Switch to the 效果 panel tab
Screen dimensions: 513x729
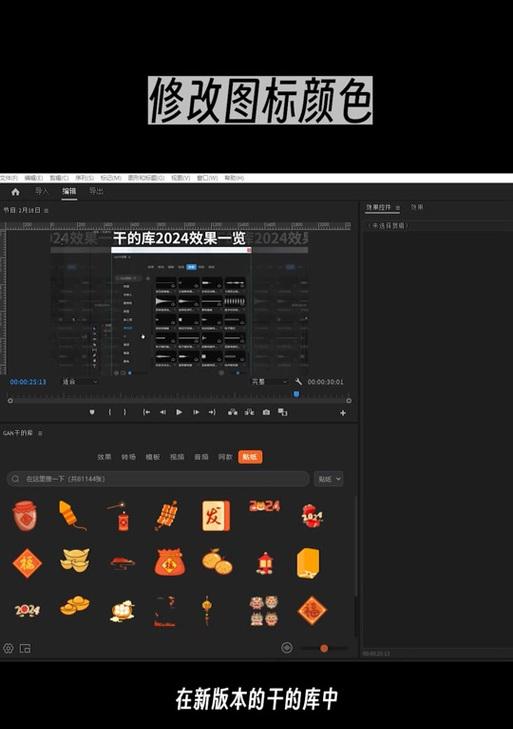click(x=417, y=207)
